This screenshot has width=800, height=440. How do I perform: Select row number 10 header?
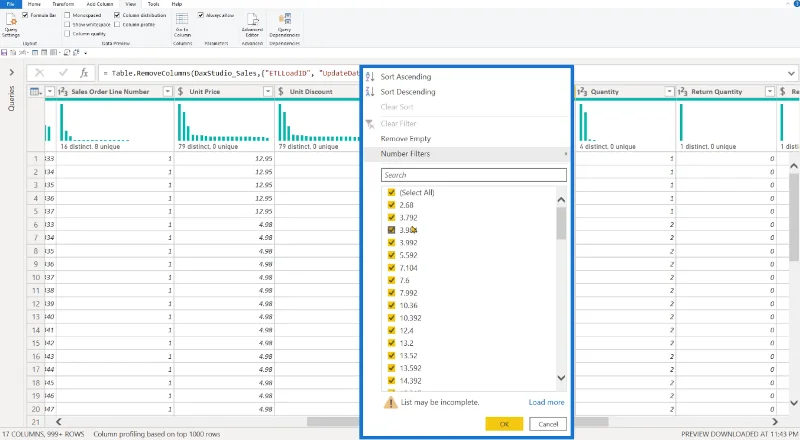(36, 278)
